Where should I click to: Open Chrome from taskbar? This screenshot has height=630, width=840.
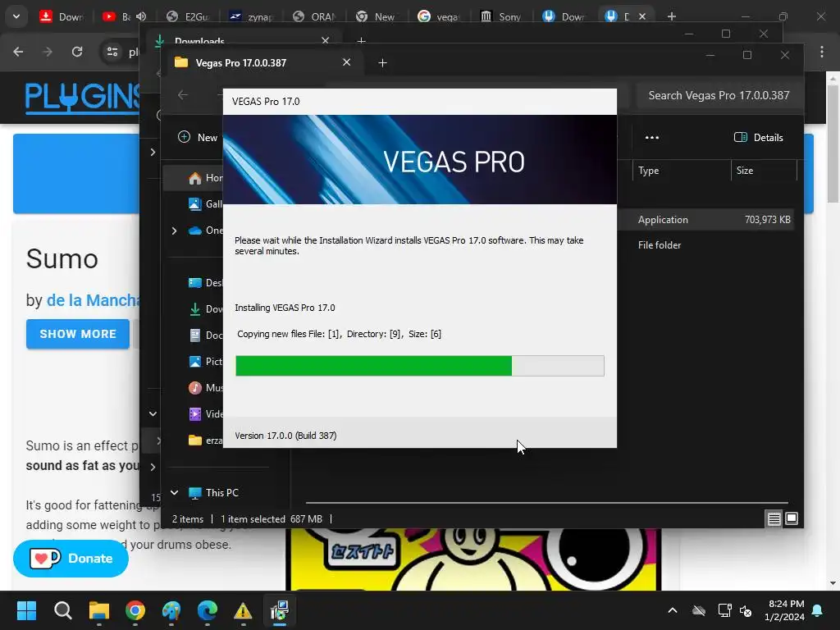(x=135, y=610)
